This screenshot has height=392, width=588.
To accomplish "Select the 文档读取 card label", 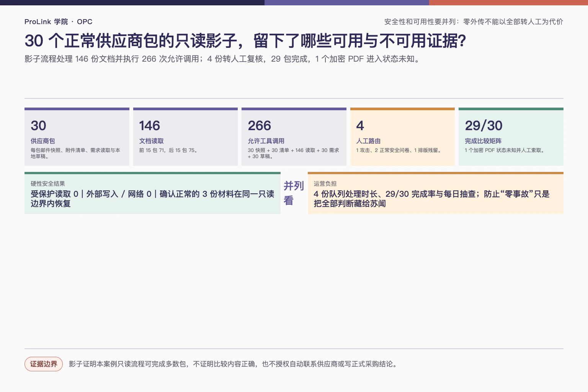I will point(151,141).
